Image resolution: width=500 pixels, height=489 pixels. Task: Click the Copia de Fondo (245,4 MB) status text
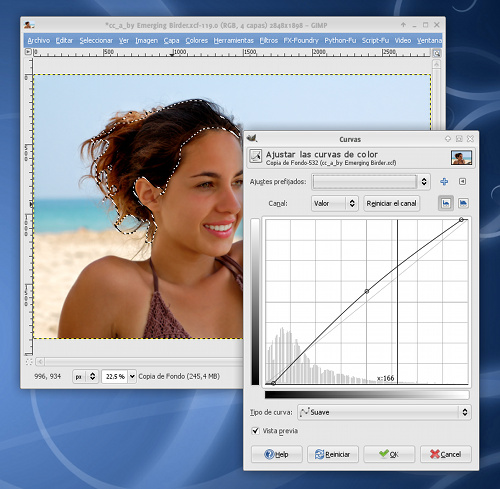click(x=179, y=376)
